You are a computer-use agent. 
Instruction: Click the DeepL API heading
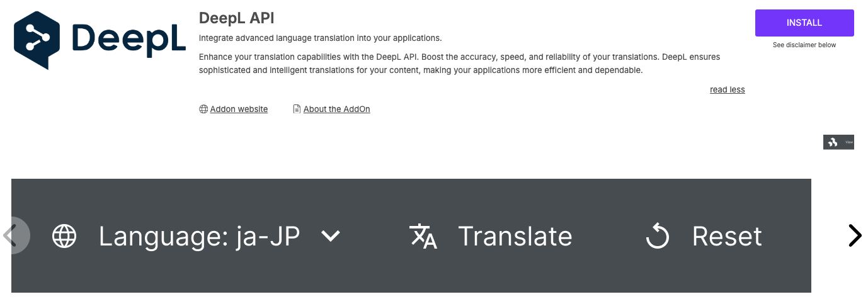tap(236, 18)
